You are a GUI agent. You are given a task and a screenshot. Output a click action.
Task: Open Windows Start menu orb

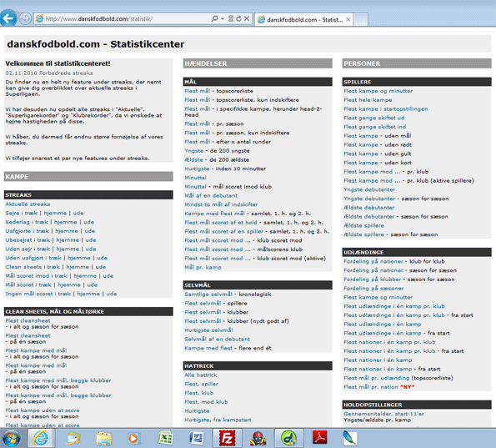tap(12, 439)
